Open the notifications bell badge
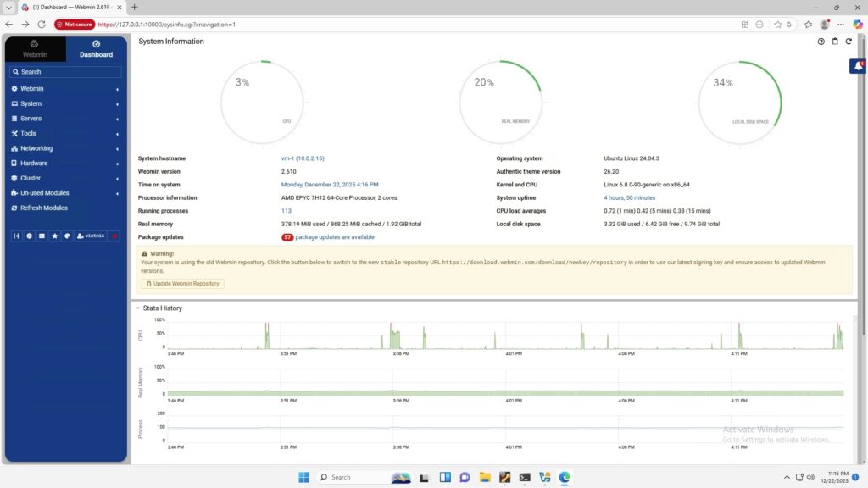This screenshot has width=868, height=488. 858,66
